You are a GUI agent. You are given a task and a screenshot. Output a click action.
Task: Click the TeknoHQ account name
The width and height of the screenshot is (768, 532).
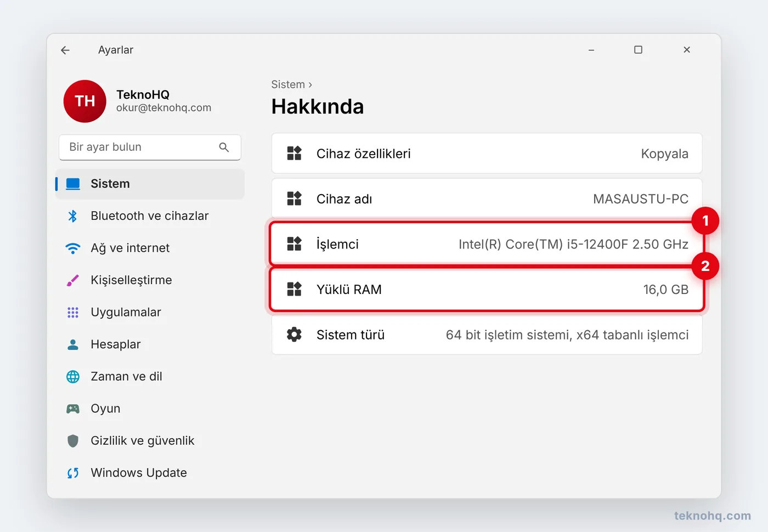click(x=143, y=94)
